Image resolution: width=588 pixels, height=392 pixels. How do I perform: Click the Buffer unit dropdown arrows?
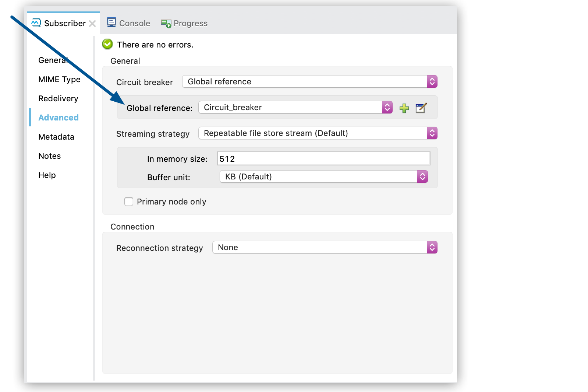coord(422,176)
